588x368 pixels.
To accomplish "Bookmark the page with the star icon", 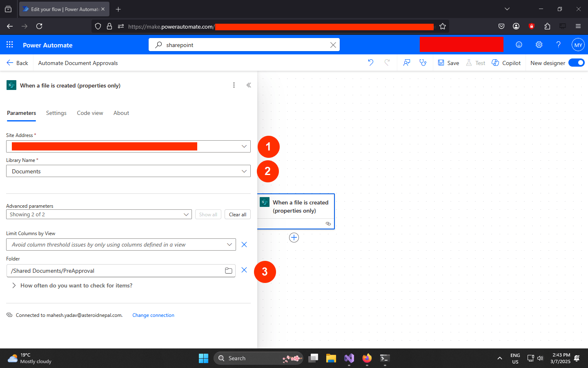I will point(443,26).
